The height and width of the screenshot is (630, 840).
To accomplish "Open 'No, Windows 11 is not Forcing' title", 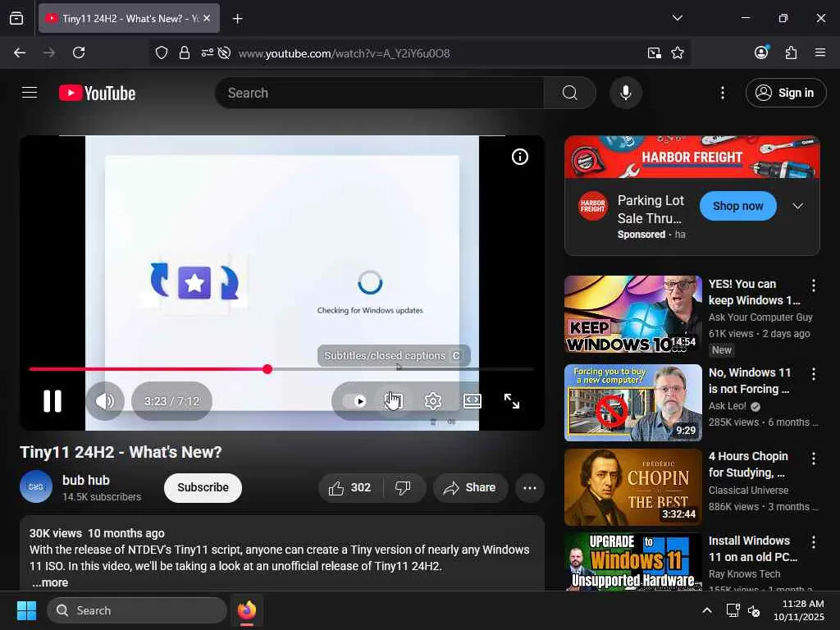I will tap(750, 381).
